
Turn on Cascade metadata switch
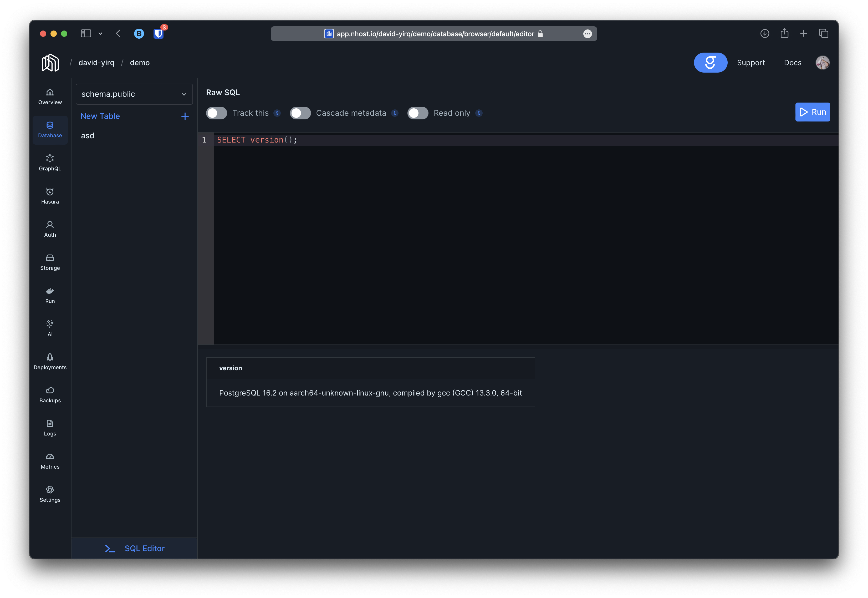tap(300, 113)
